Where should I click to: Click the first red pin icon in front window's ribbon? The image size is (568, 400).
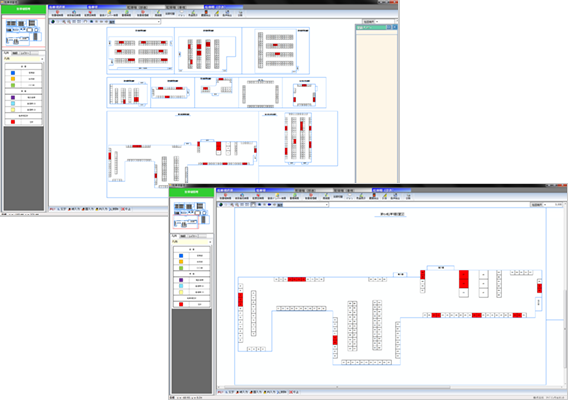225,195
